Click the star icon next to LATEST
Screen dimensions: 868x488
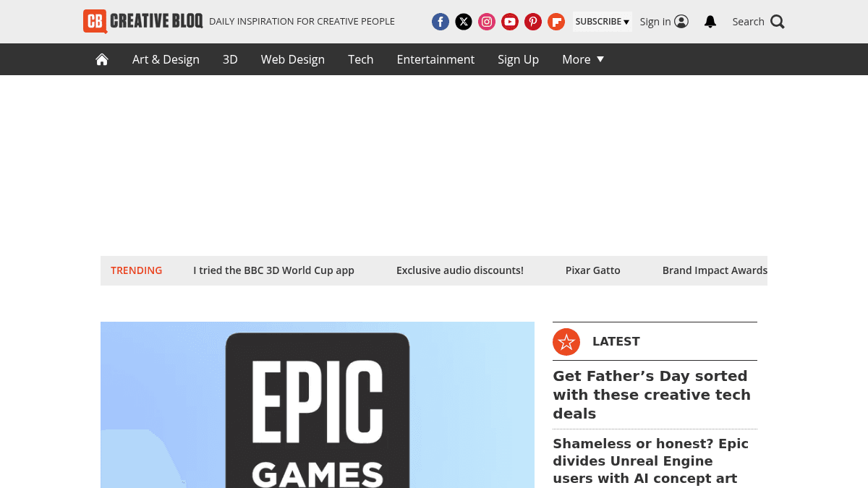[x=566, y=341]
